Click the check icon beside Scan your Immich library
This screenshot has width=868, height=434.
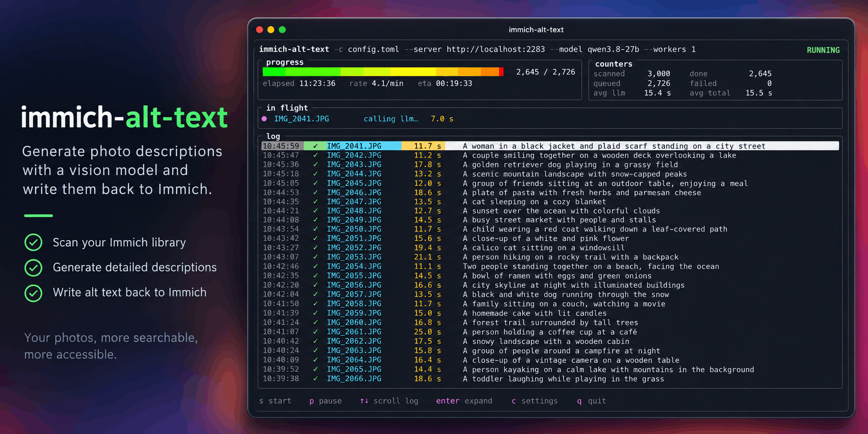click(x=33, y=242)
